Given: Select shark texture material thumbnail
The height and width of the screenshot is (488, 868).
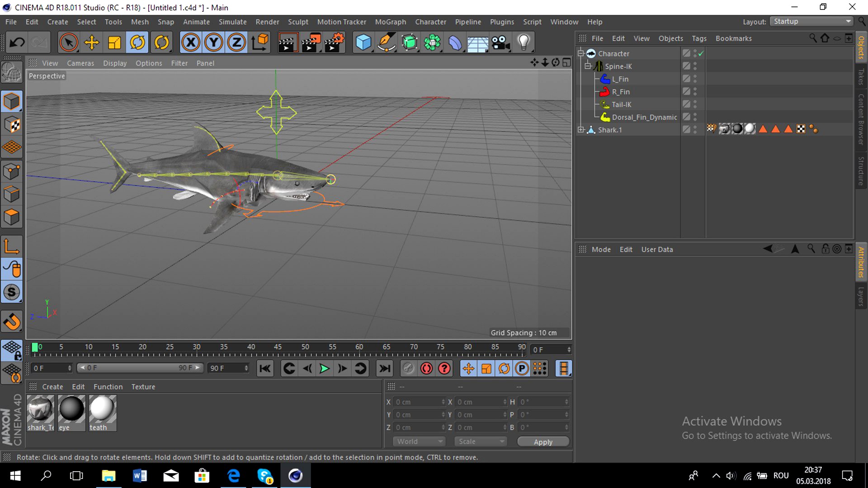Looking at the screenshot, I should pyautogui.click(x=41, y=413).
